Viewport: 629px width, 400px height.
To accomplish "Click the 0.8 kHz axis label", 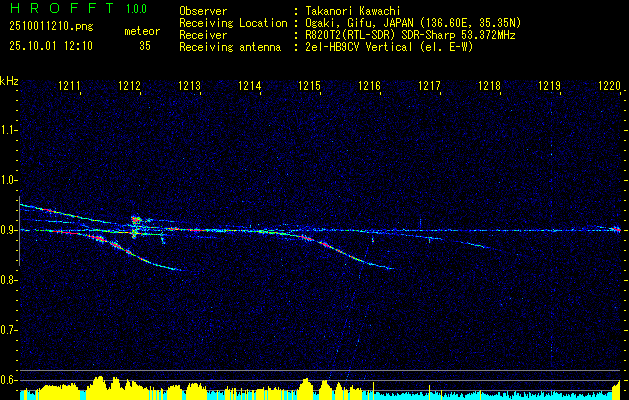I will click(8, 280).
